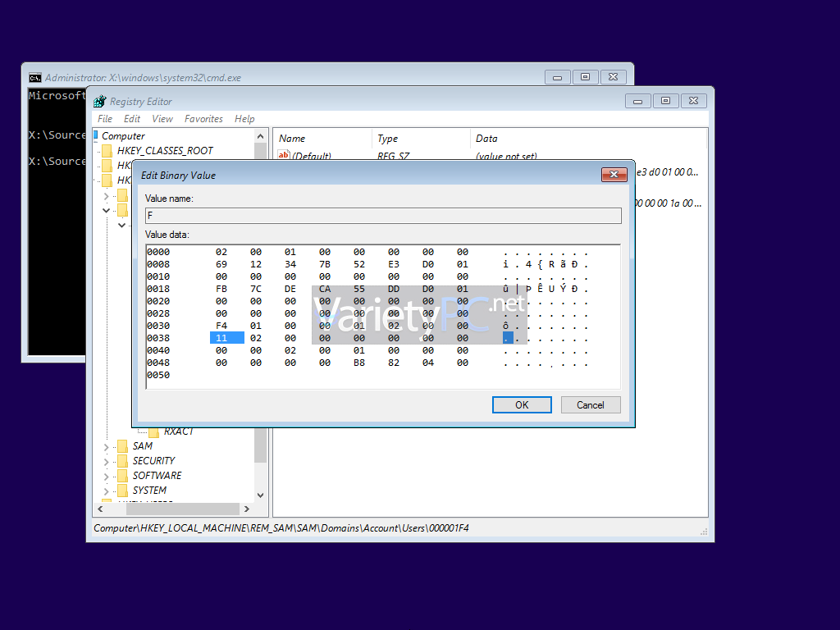Open the File menu in Registry Editor
This screenshot has width=840, height=630.
pyautogui.click(x=105, y=119)
